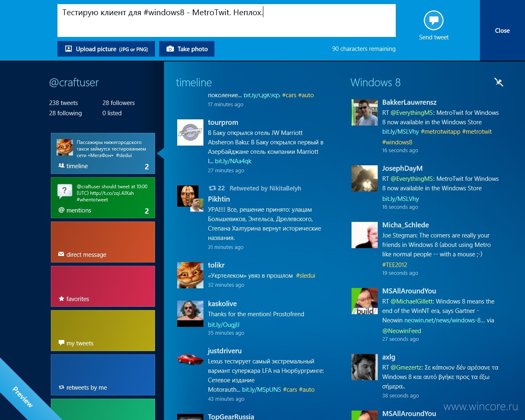
Task: Click the camera icon on Take photo
Action: [170, 49]
